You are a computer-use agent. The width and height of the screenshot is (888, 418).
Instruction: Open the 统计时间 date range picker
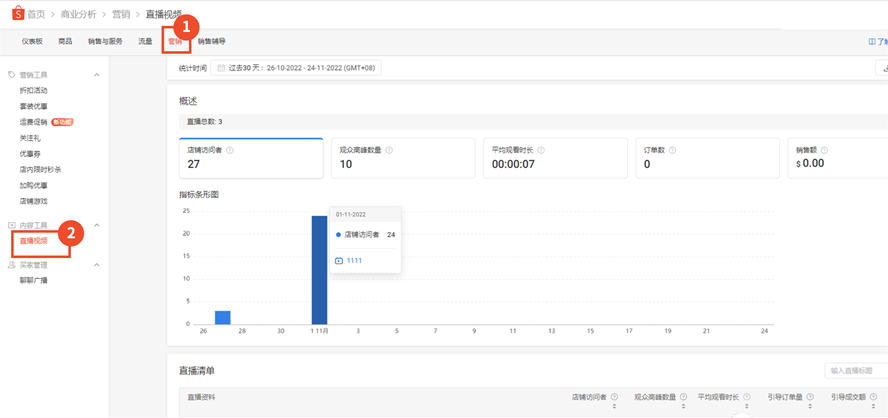[296, 68]
